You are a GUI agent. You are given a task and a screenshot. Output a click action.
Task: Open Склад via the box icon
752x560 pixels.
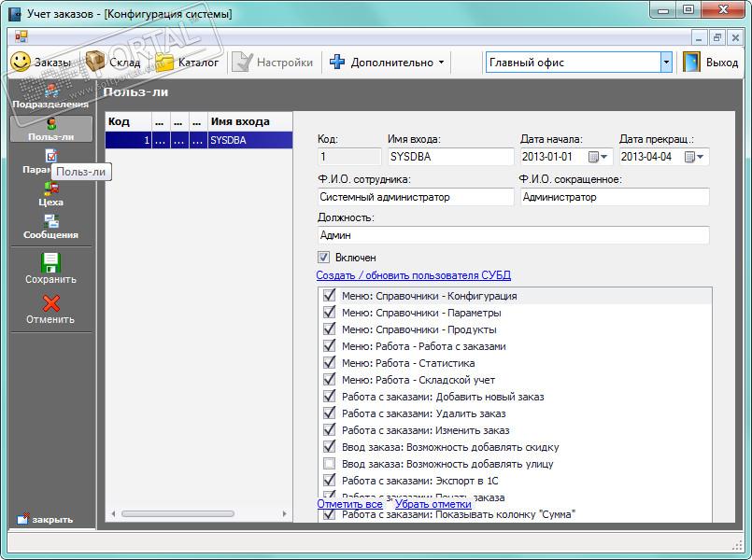95,62
